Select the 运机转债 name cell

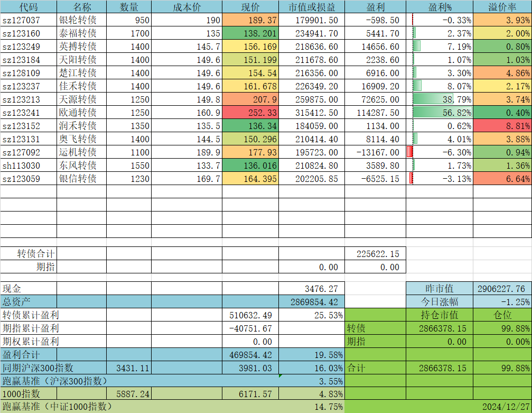pos(82,152)
